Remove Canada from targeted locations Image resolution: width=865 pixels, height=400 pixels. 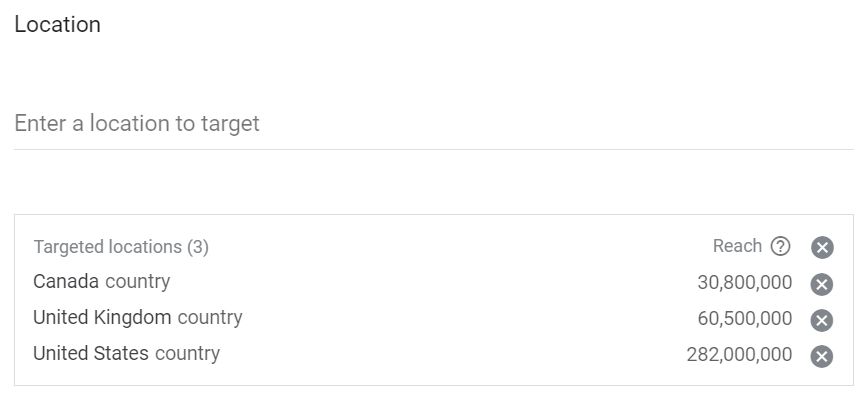[822, 284]
